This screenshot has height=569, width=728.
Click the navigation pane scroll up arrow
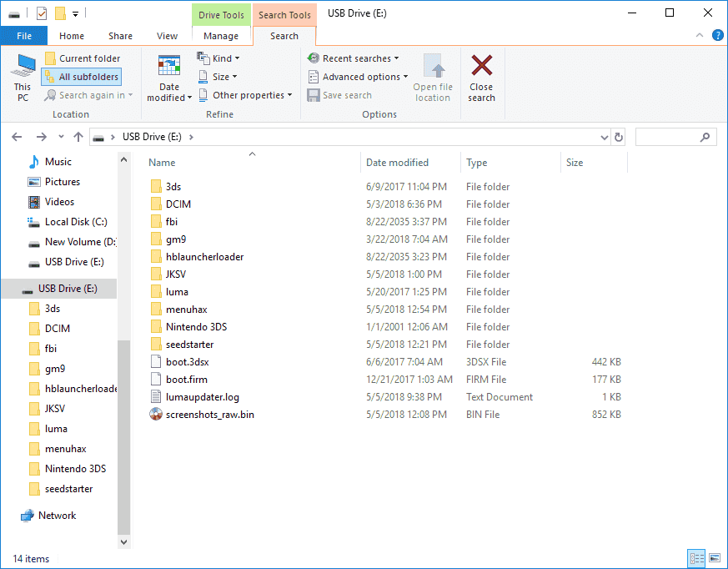123,160
